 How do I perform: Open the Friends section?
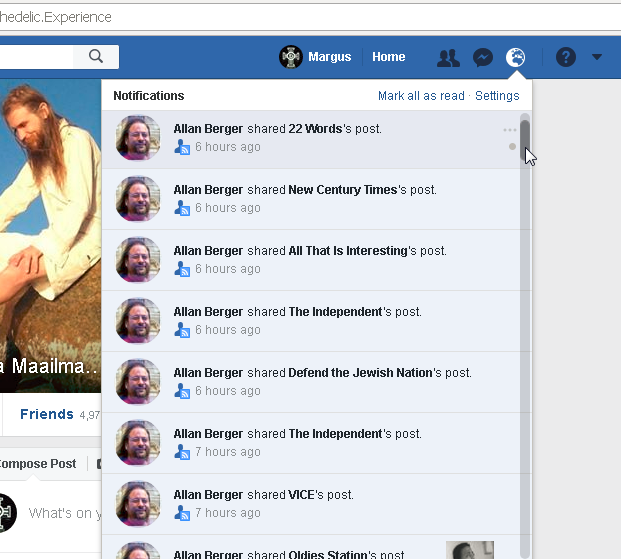pyautogui.click(x=47, y=414)
